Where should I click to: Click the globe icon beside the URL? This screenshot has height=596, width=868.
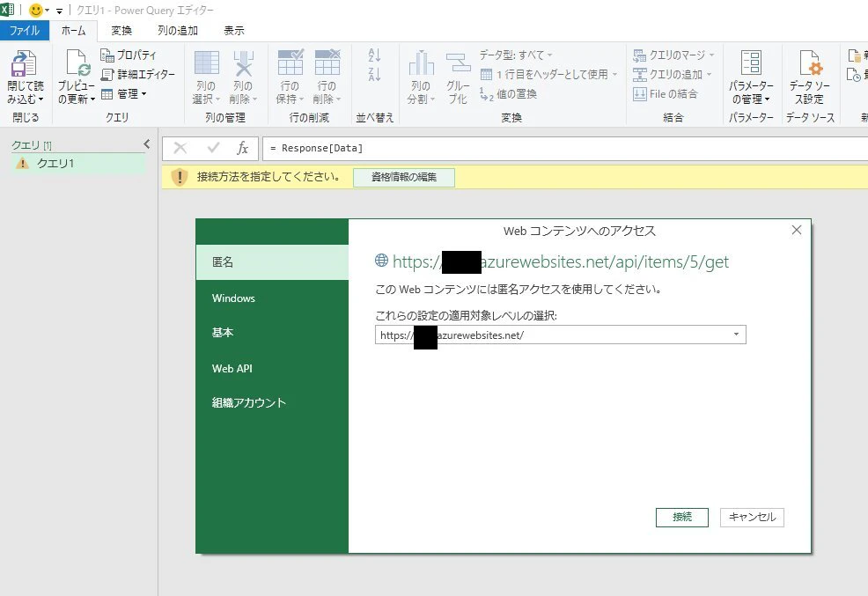tap(381, 260)
